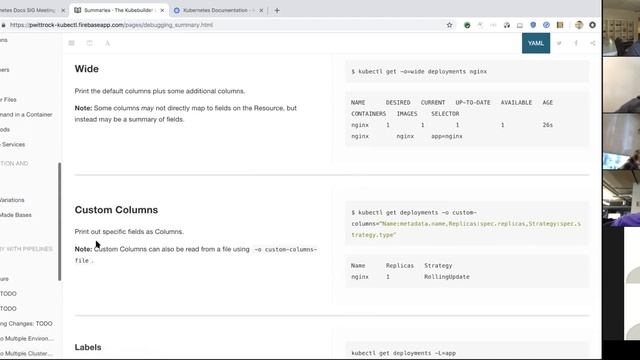Open the Files sidebar link
Image resolution: width=640 pixels, height=360 pixels.
(x=8, y=100)
